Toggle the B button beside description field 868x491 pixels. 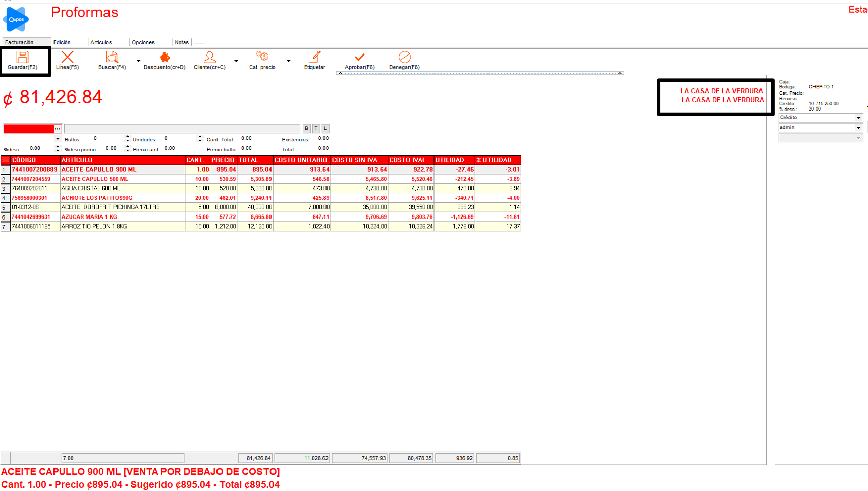[x=306, y=129]
